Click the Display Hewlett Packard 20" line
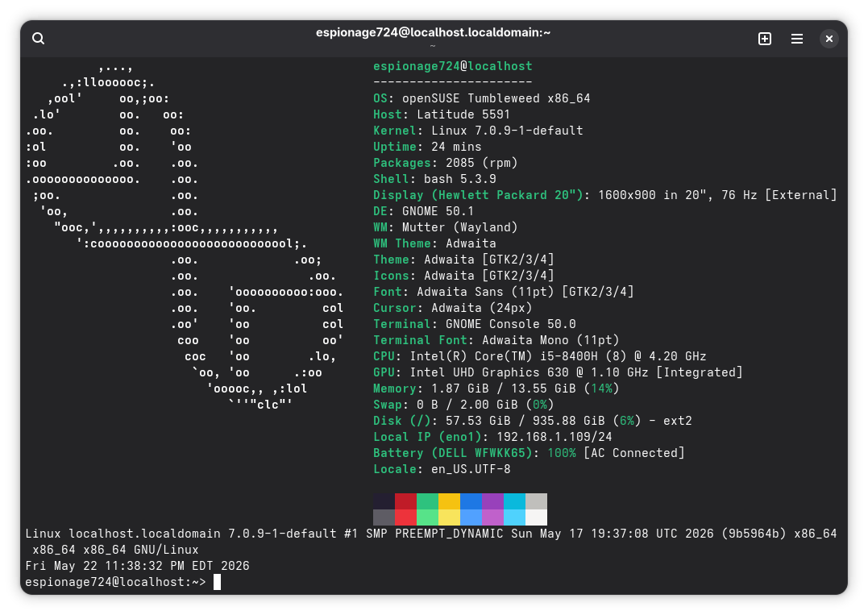The width and height of the screenshot is (868, 615). [x=605, y=195]
